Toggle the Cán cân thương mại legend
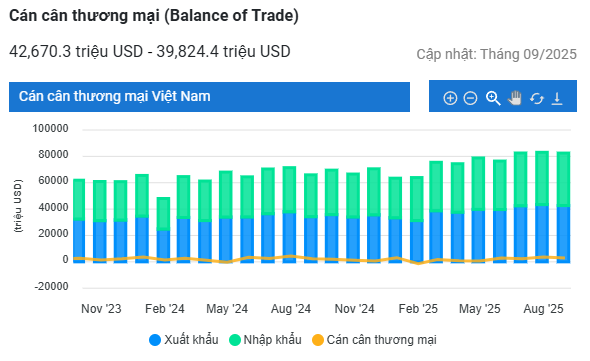 click(374, 340)
